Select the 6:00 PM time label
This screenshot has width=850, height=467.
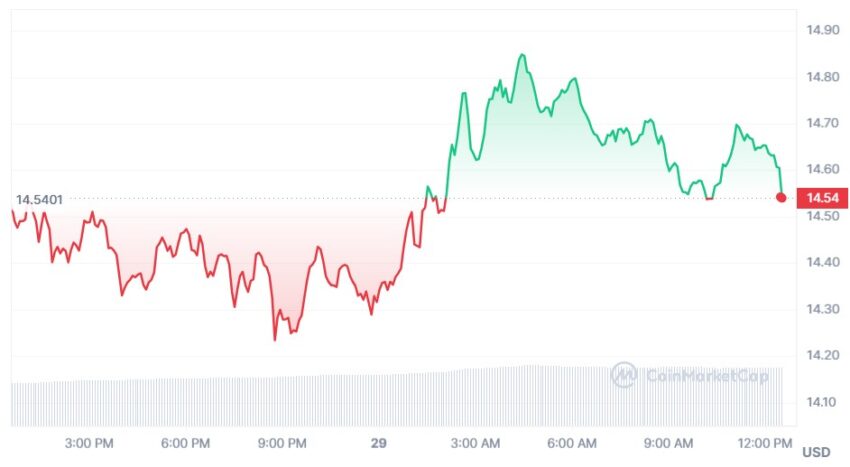185,443
